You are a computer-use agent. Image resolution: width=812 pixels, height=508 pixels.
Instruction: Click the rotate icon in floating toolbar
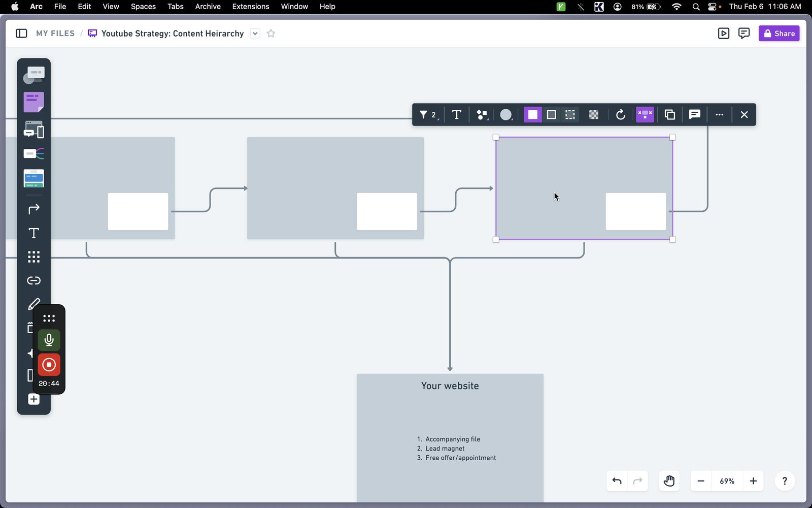pos(620,115)
